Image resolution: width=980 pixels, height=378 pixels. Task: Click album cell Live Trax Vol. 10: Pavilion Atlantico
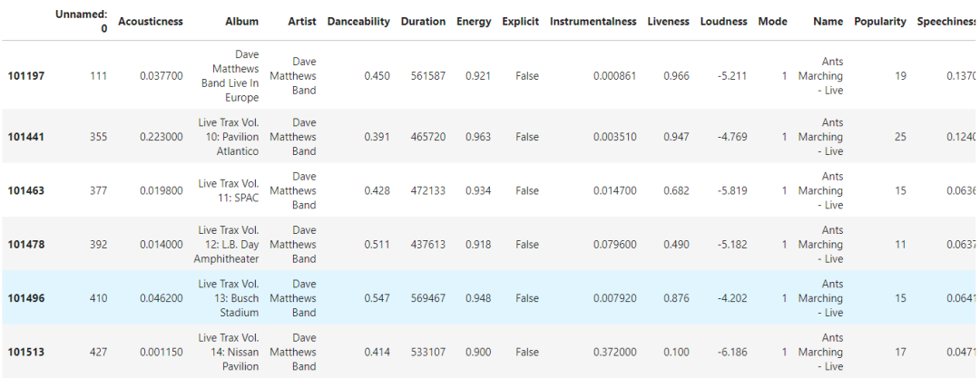(x=228, y=136)
